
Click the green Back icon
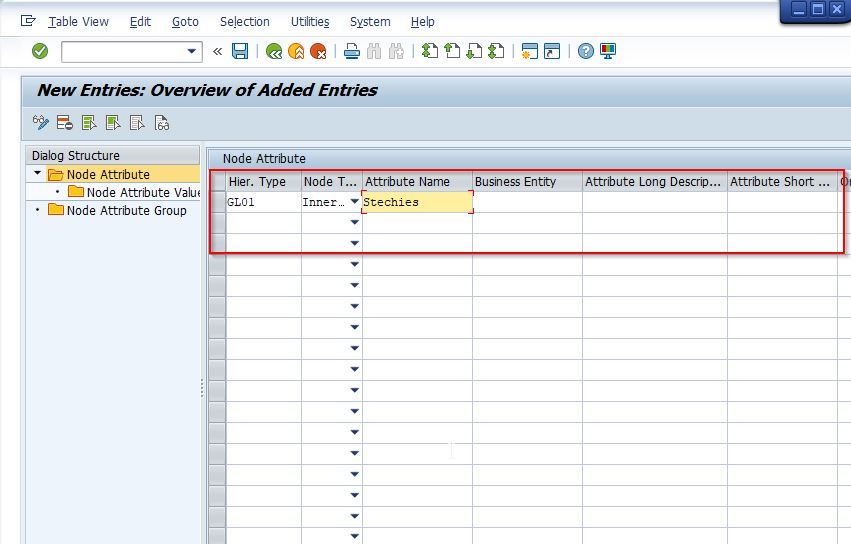274,52
